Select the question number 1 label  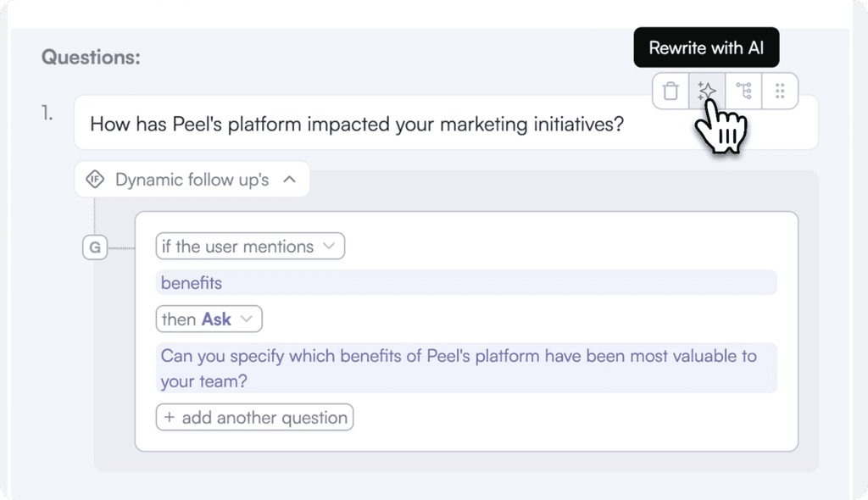pos(47,113)
